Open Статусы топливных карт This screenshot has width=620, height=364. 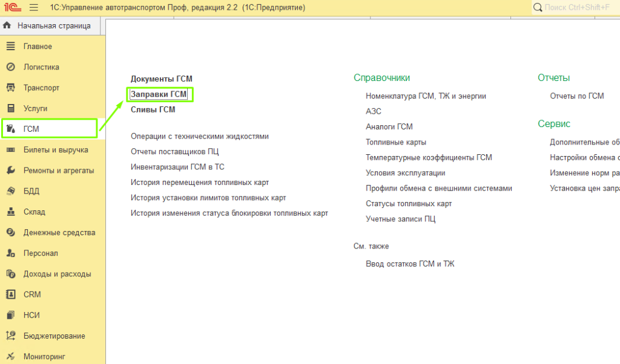409,204
